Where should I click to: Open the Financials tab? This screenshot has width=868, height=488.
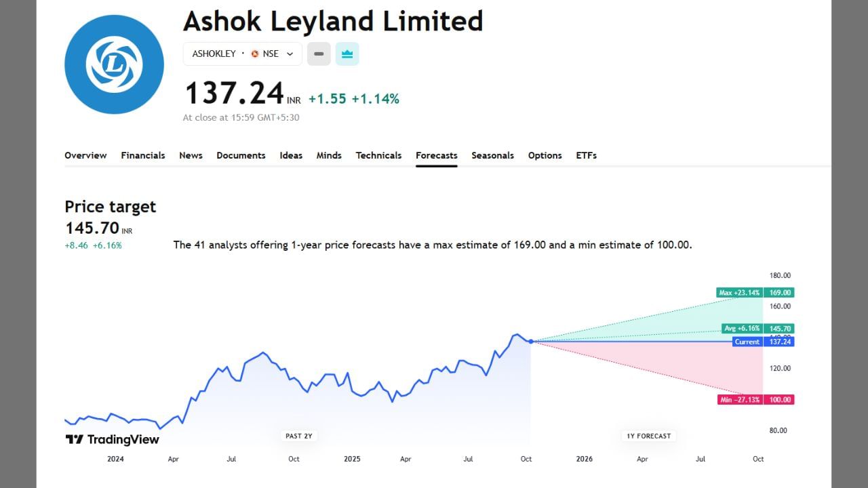point(142,155)
